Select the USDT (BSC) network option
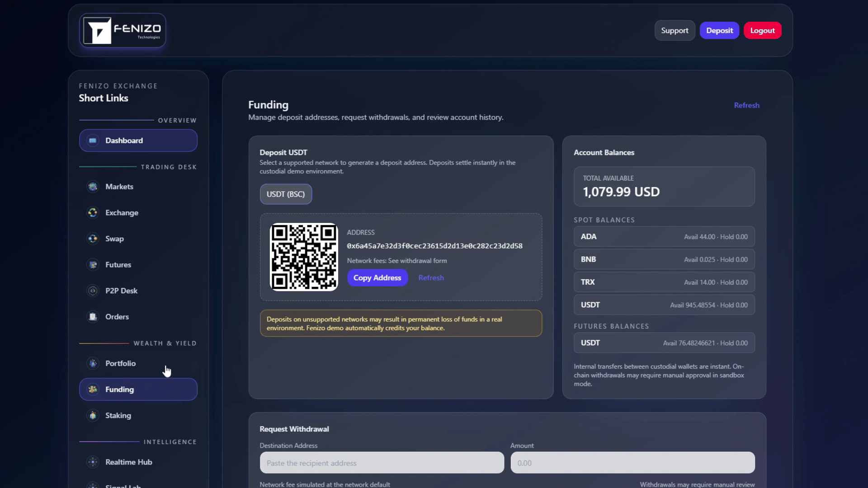 coord(285,194)
